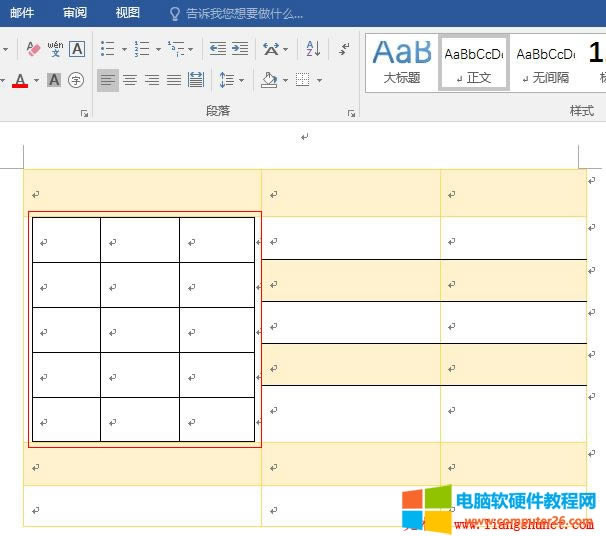Open the multilevel list dropdown
Screen dimensions: 606x541
pyautogui.click(x=191, y=49)
